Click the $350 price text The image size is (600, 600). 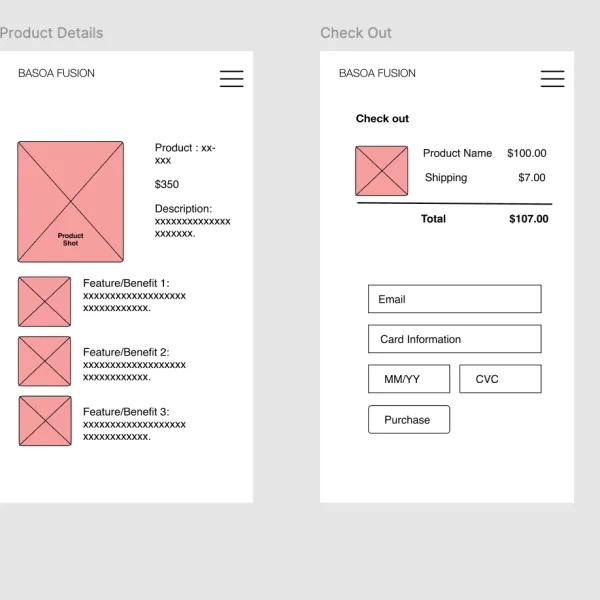[x=166, y=184]
